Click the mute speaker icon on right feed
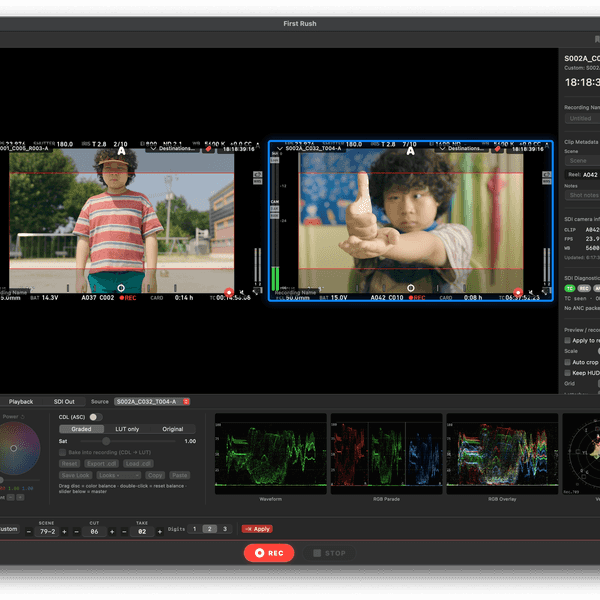 click(x=531, y=292)
